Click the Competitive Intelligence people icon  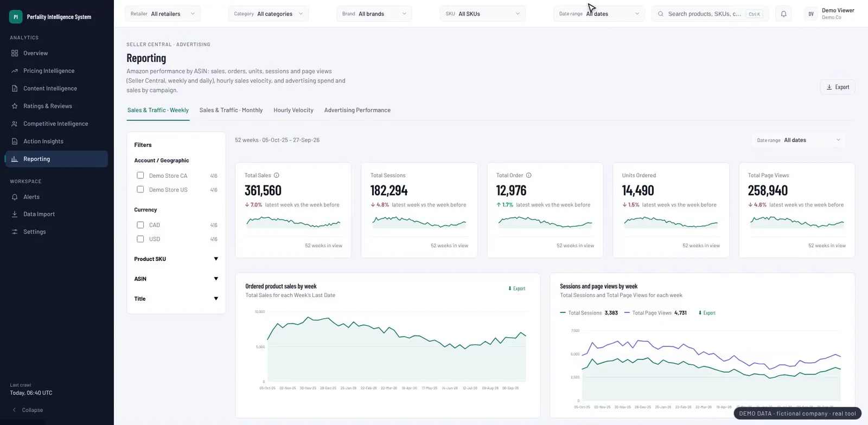pos(15,124)
